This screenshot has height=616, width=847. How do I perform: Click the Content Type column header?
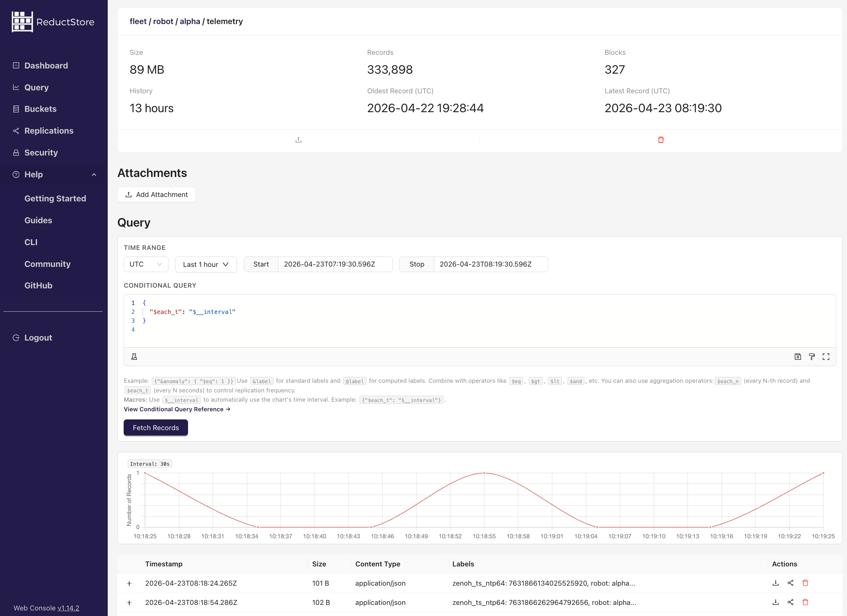[x=378, y=565]
